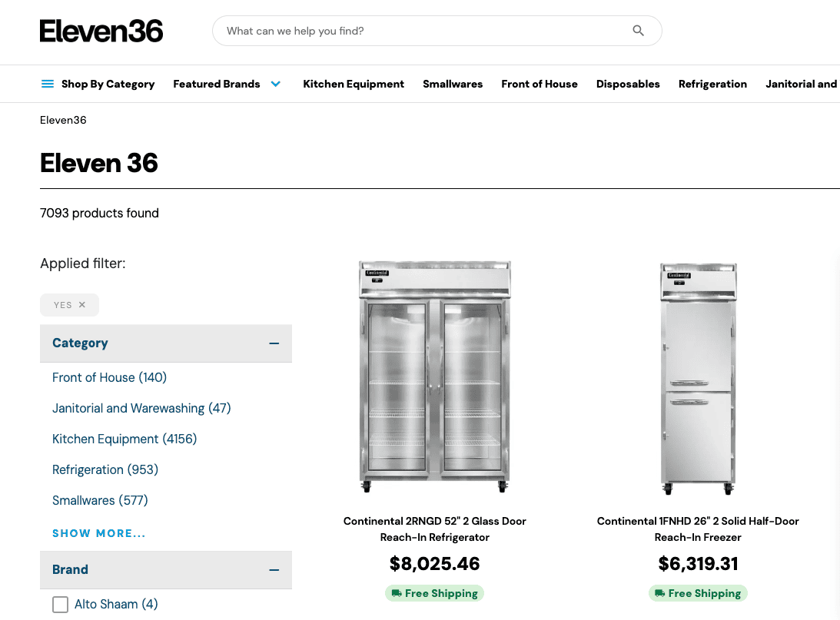Viewport: 840px width, 620px height.
Task: Click Free Shipping badge under 2RNGD refrigerator
Action: tap(434, 593)
